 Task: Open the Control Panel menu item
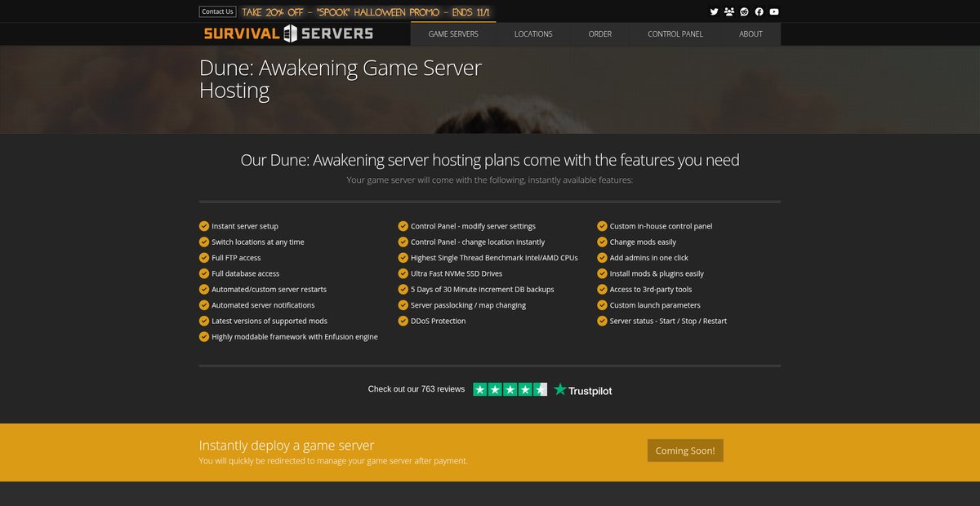675,33
